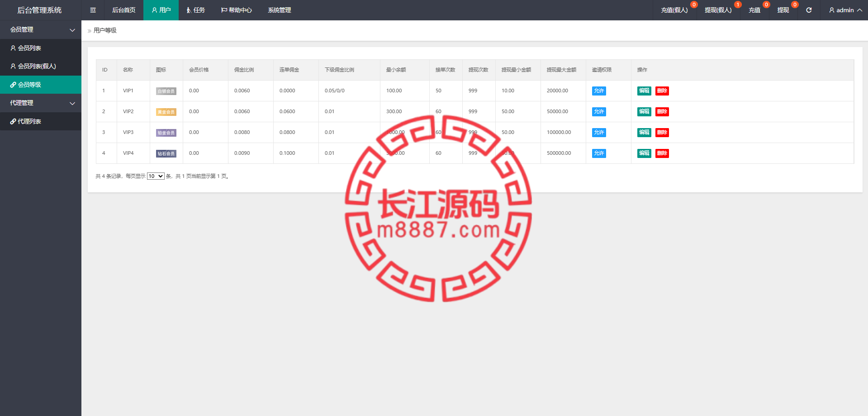Toggle 允许 invite permission for VIP1
The height and width of the screenshot is (416, 868).
click(x=599, y=91)
